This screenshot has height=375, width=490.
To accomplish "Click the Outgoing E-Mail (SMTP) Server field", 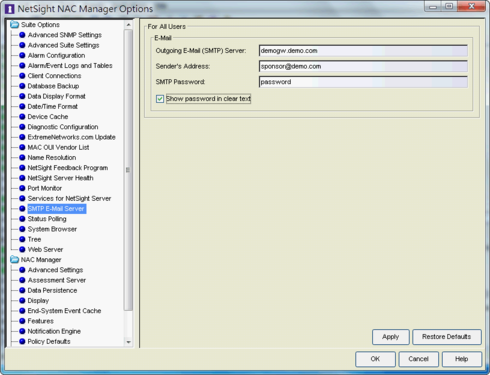I will click(x=363, y=51).
